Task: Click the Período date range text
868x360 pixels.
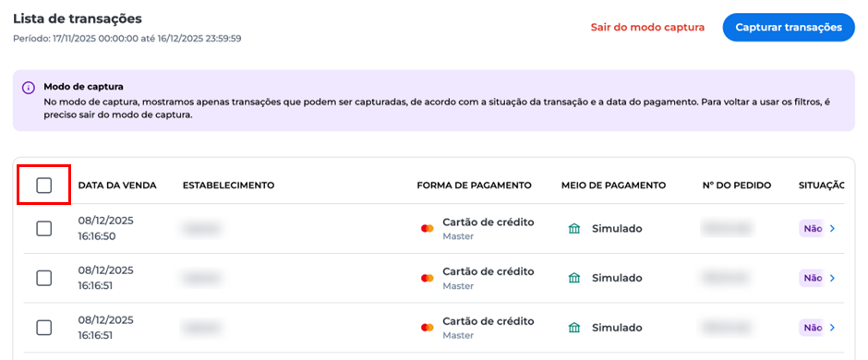Action: (x=127, y=39)
